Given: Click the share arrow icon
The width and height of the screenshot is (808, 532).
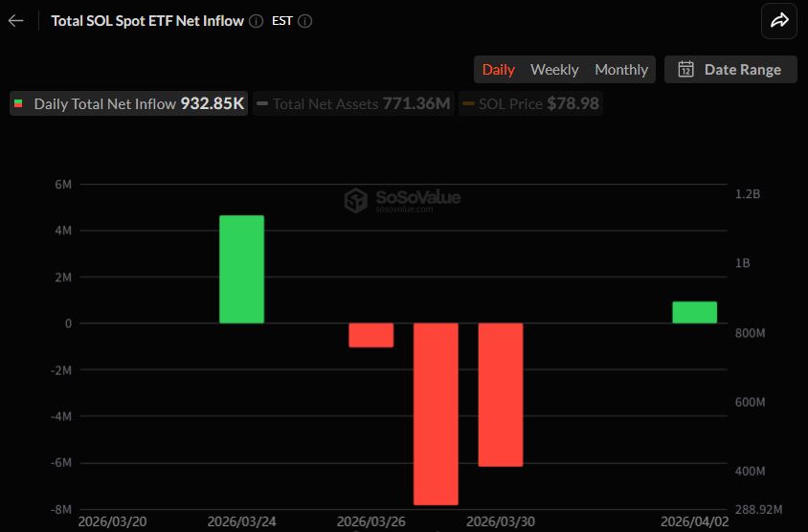Looking at the screenshot, I should 779,21.
